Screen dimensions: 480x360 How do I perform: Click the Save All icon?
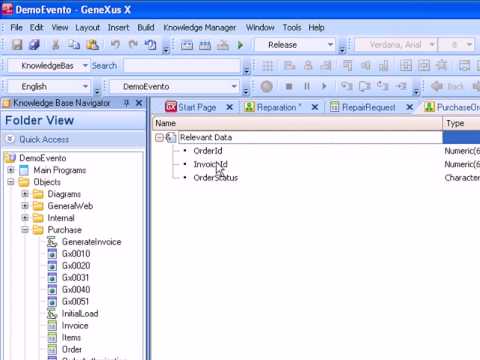[x=34, y=45]
